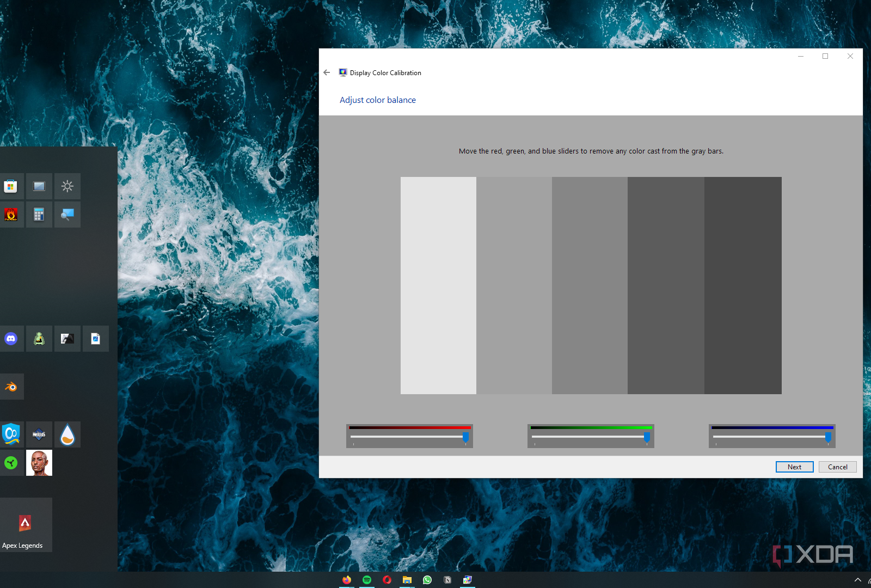
Task: Open File Explorer from the taskbar
Action: (407, 580)
